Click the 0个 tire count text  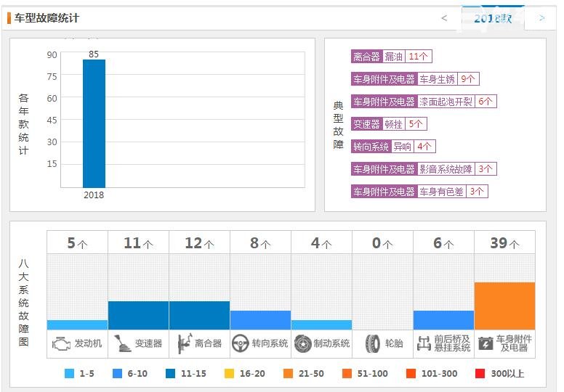(382, 243)
